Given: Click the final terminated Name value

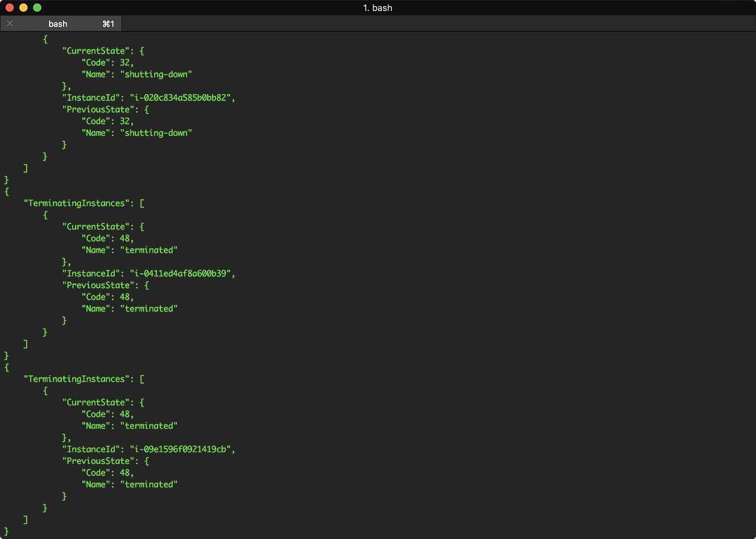Looking at the screenshot, I should (149, 484).
